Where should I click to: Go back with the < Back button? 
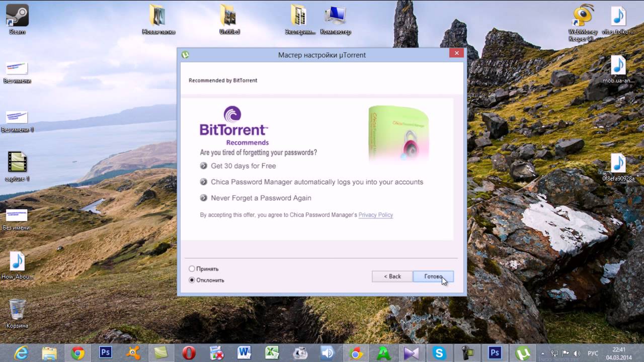[x=392, y=277]
